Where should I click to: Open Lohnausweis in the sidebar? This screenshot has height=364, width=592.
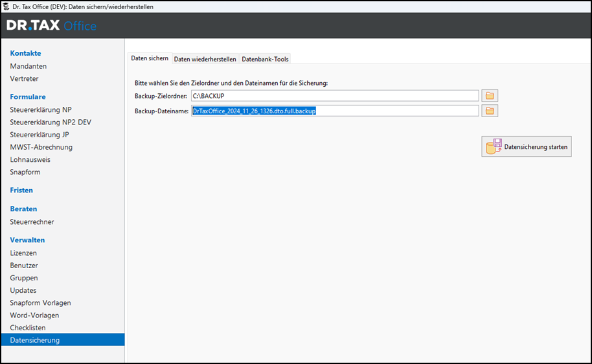click(30, 159)
